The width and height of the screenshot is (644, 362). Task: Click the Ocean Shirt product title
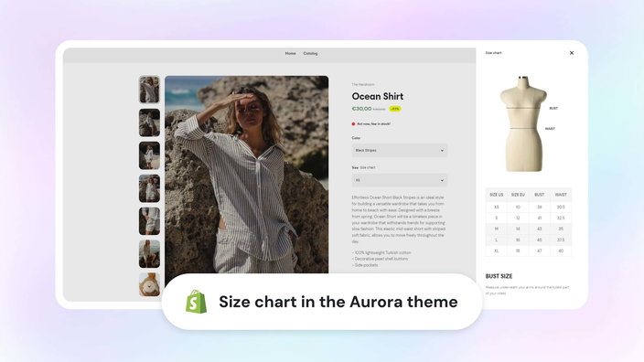pos(378,97)
